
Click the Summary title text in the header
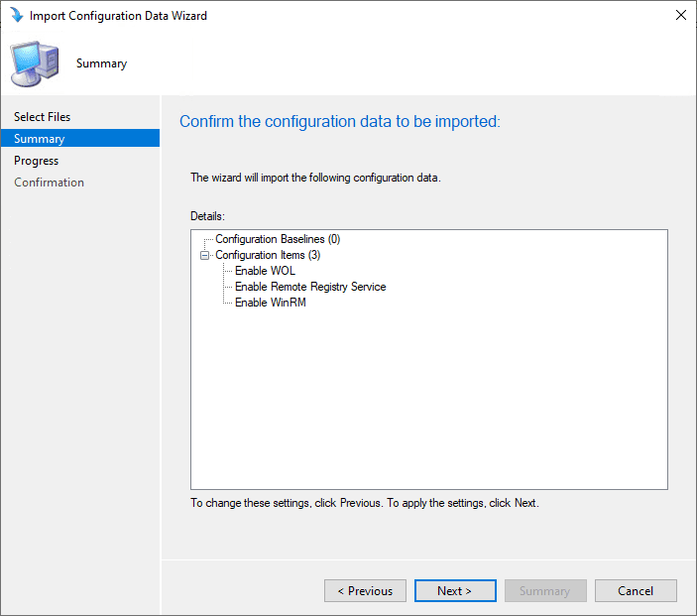point(101,63)
